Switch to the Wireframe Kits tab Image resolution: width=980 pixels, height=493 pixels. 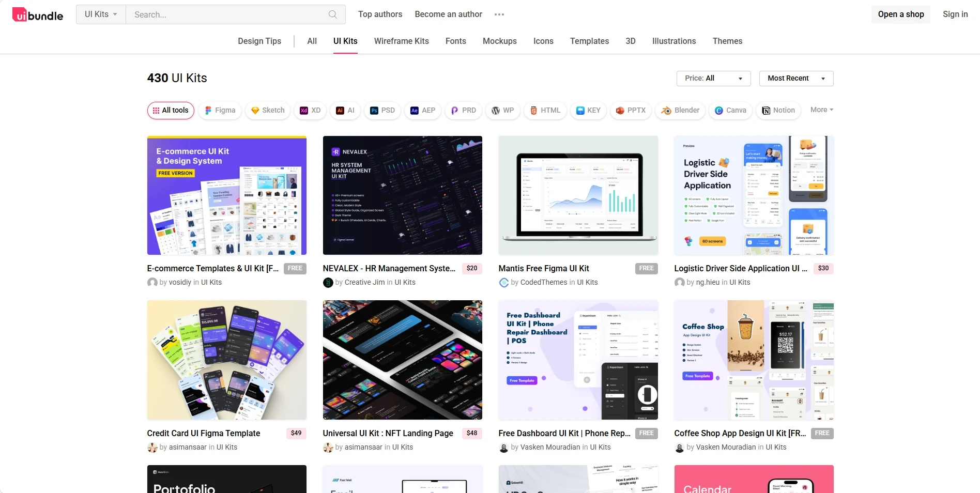click(x=401, y=41)
